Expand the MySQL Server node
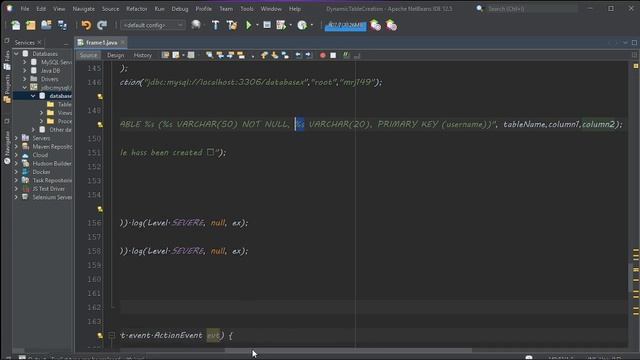640x360 pixels. pyautogui.click(x=24, y=62)
